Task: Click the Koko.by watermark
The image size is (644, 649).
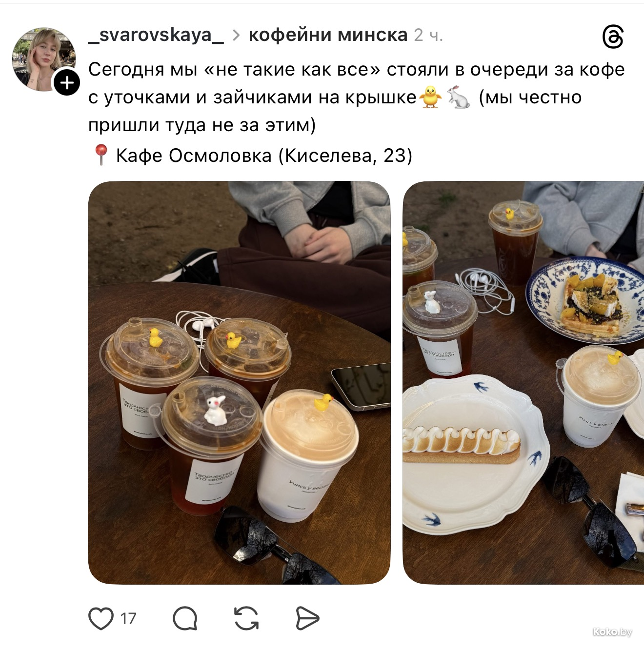Action: tap(612, 632)
